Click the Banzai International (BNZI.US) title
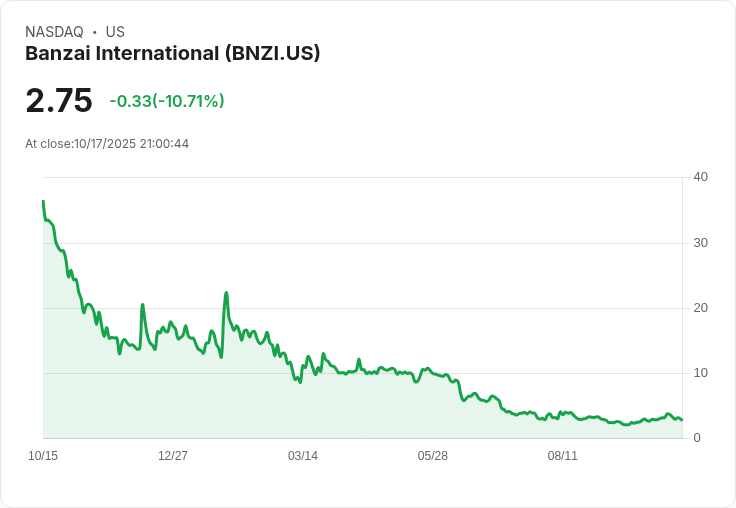Viewport: 736px width, 508px height. point(172,54)
